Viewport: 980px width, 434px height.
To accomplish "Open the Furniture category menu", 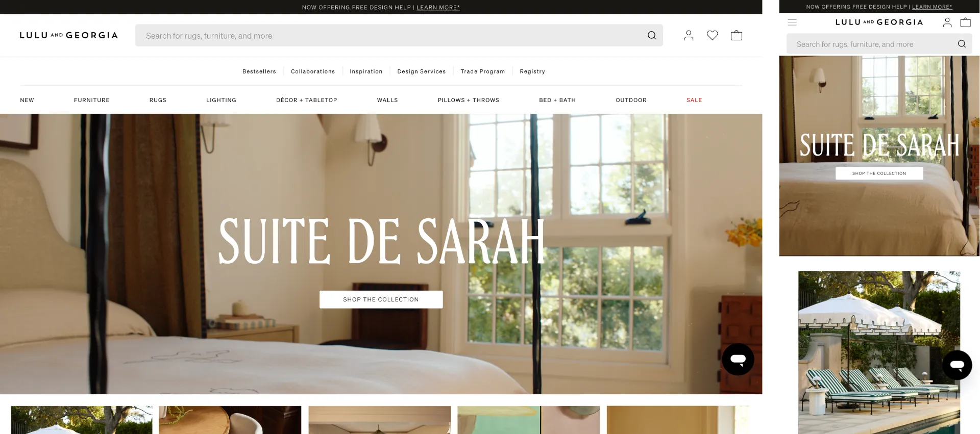I will tap(92, 100).
